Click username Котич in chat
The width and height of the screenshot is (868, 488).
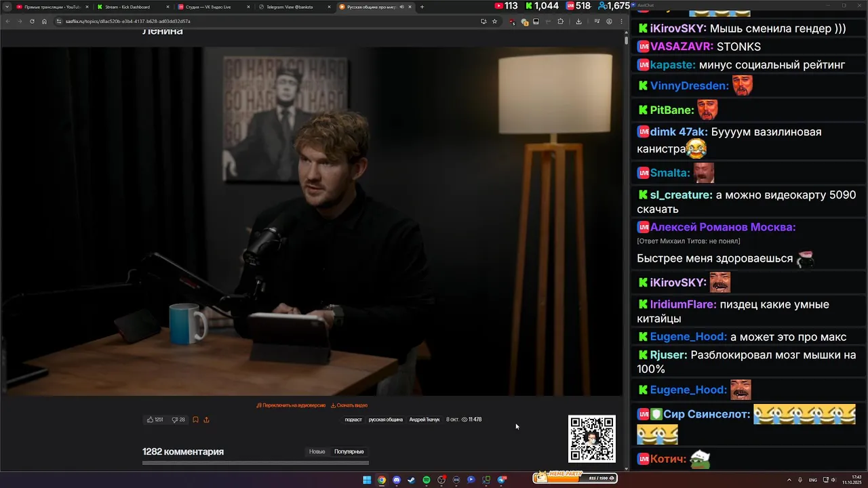668,460
